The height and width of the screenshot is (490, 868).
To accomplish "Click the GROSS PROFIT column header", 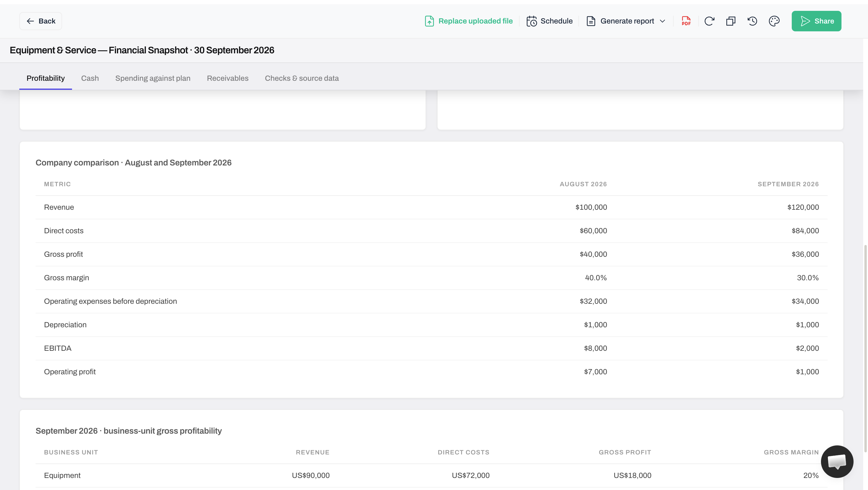I will coord(625,452).
